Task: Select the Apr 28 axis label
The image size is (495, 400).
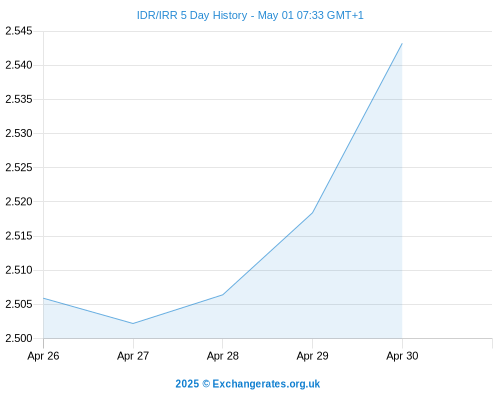Action: tap(223, 356)
